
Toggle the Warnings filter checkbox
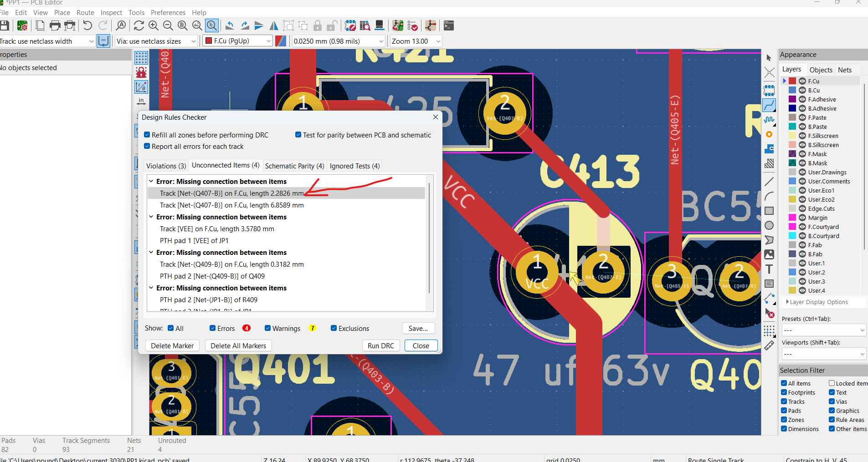pos(268,328)
